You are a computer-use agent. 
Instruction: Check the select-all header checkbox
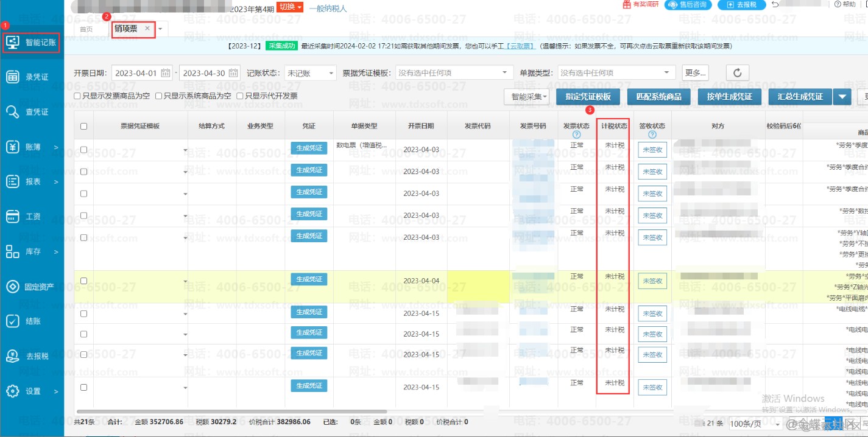click(83, 127)
